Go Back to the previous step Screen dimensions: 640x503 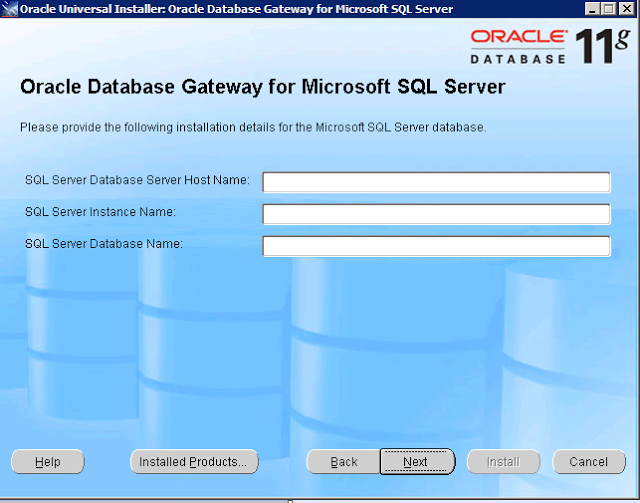click(344, 462)
